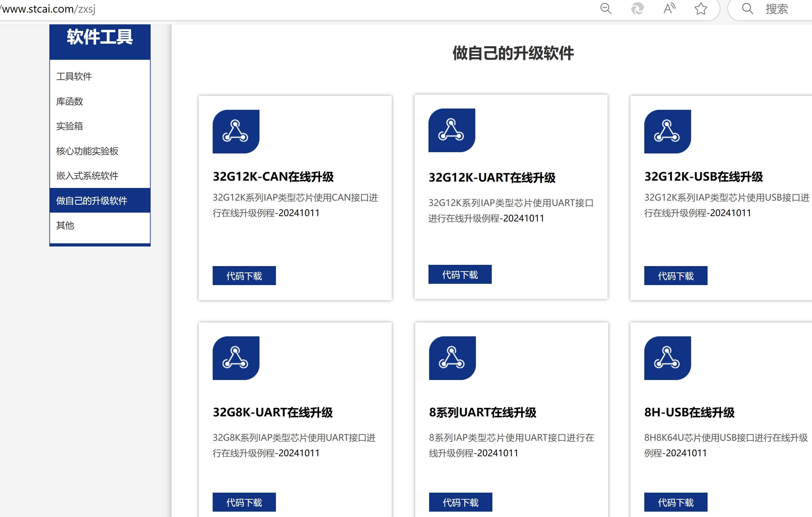Click the read aloud icon
The height and width of the screenshot is (517, 812).
tap(669, 9)
